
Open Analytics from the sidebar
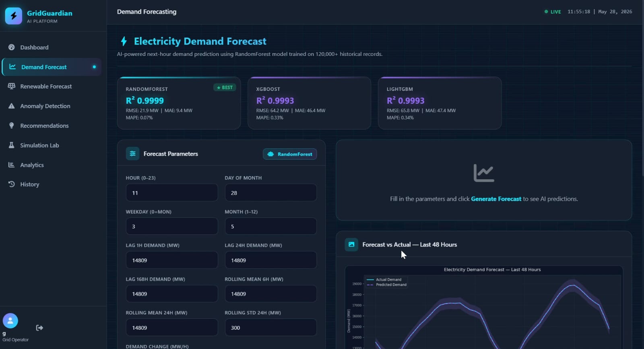coord(52,165)
